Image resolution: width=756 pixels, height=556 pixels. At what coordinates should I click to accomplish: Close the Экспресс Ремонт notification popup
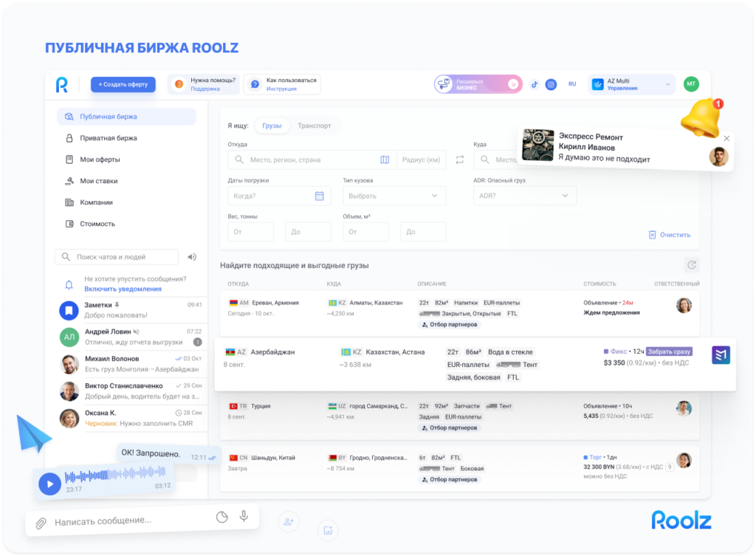pyautogui.click(x=726, y=138)
